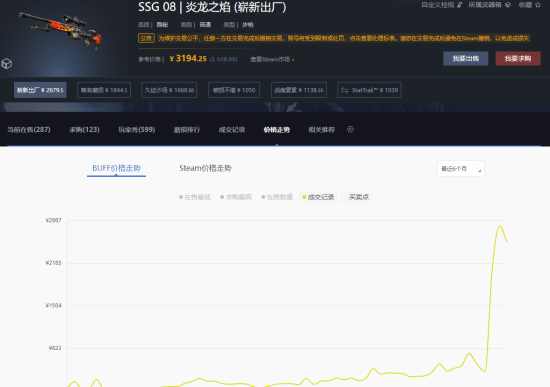Open the 成交记录 tab

point(232,130)
